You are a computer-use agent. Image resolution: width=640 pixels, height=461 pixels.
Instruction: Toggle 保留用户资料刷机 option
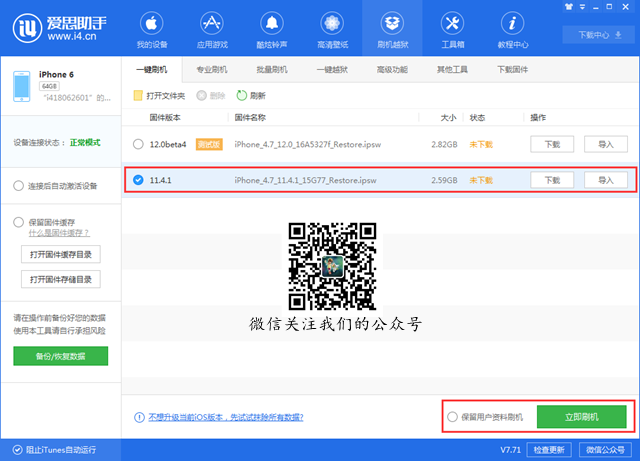(x=452, y=417)
